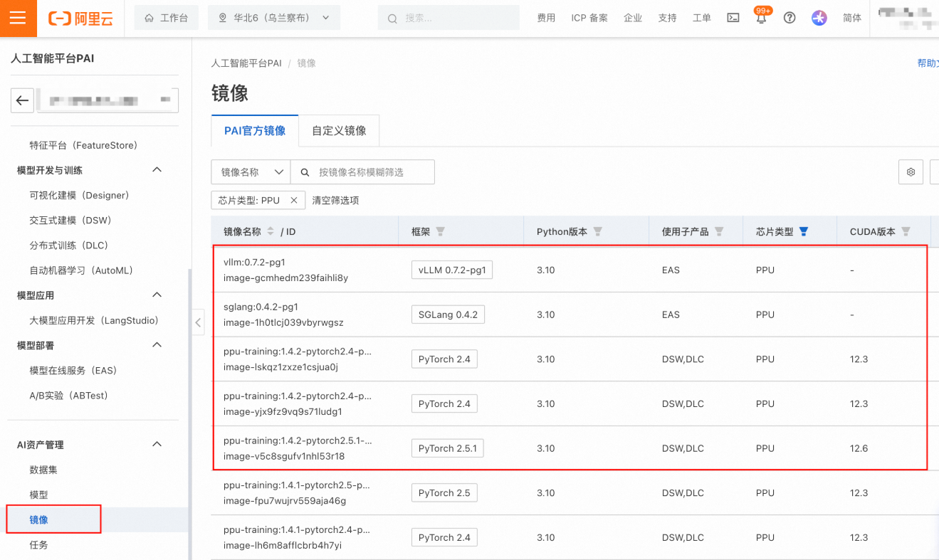The height and width of the screenshot is (560, 939).
Task: Focus the 按镜像名称模糊筛选 filter input
Action: click(x=362, y=172)
